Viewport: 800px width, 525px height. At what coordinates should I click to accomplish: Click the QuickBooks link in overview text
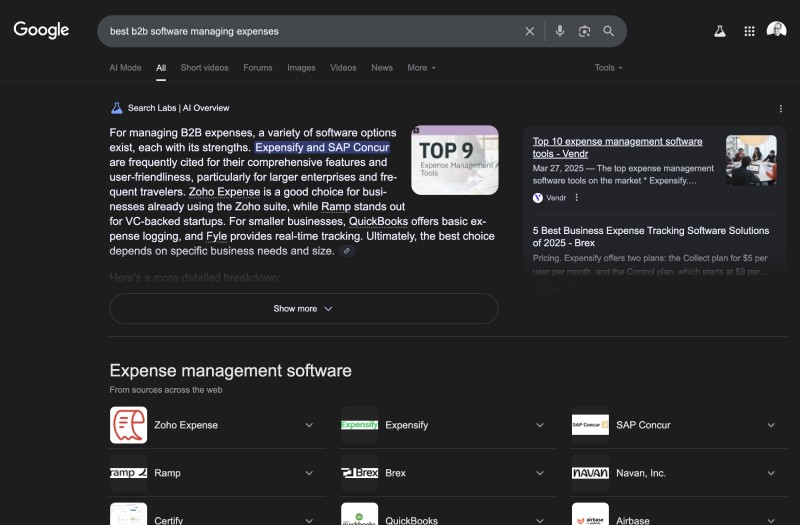click(378, 221)
